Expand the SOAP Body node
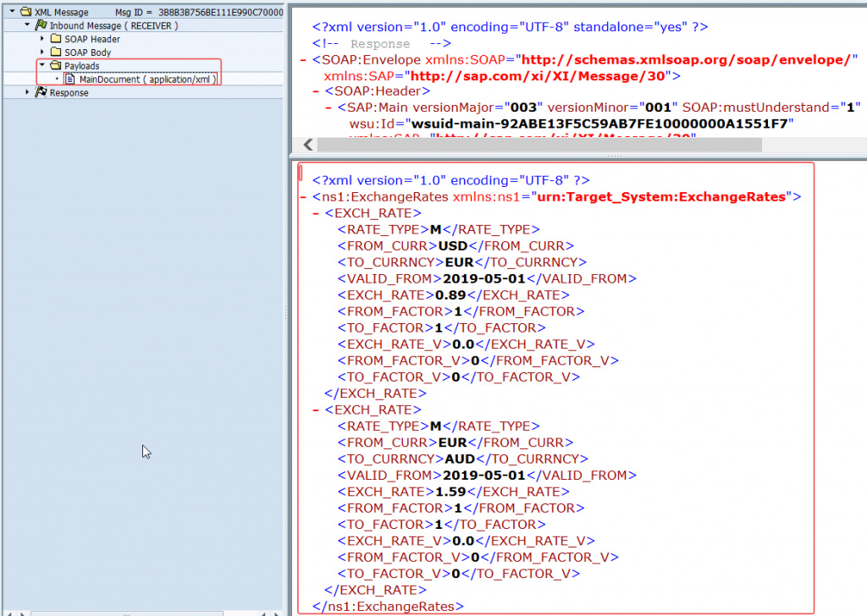 pos(42,52)
